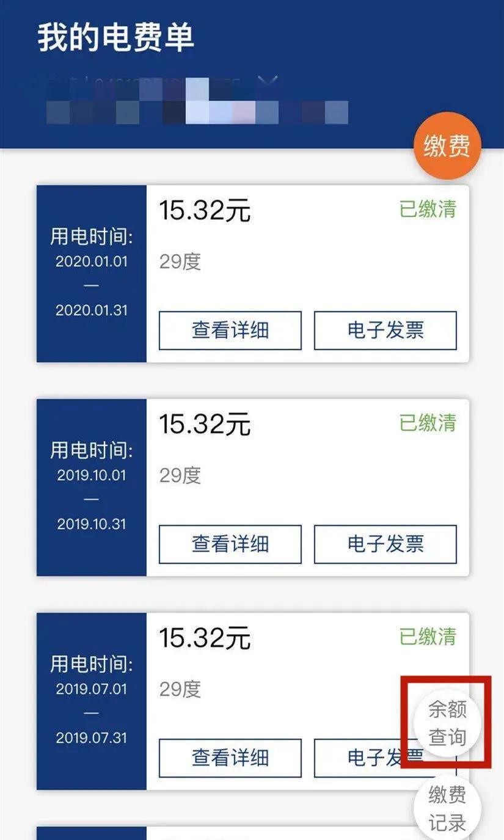Expand the account selector chevron in header
This screenshot has width=504, height=840.
pyautogui.click(x=271, y=82)
